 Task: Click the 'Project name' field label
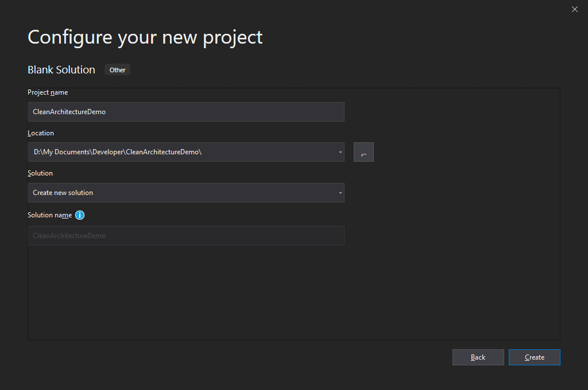48,92
